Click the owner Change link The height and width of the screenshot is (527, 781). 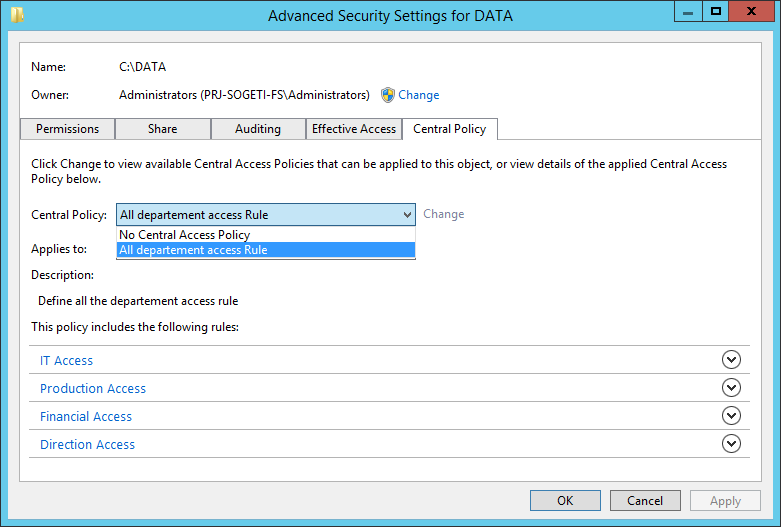point(418,95)
